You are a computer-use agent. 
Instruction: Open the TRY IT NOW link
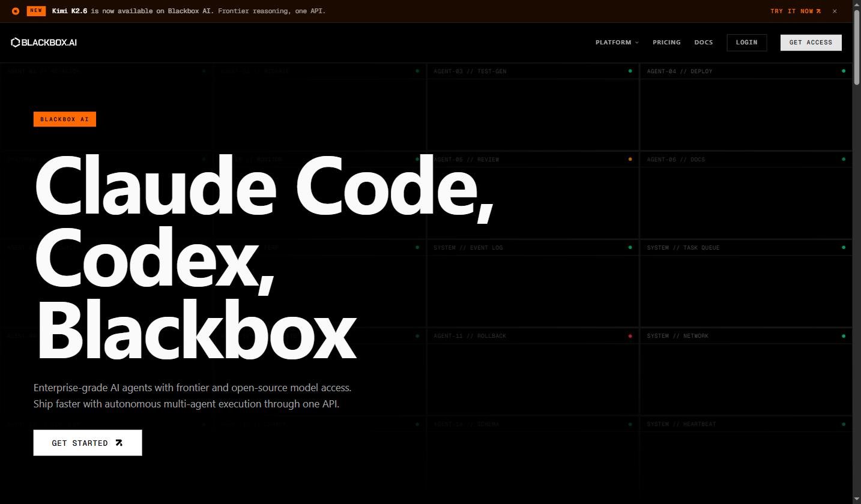pos(796,11)
